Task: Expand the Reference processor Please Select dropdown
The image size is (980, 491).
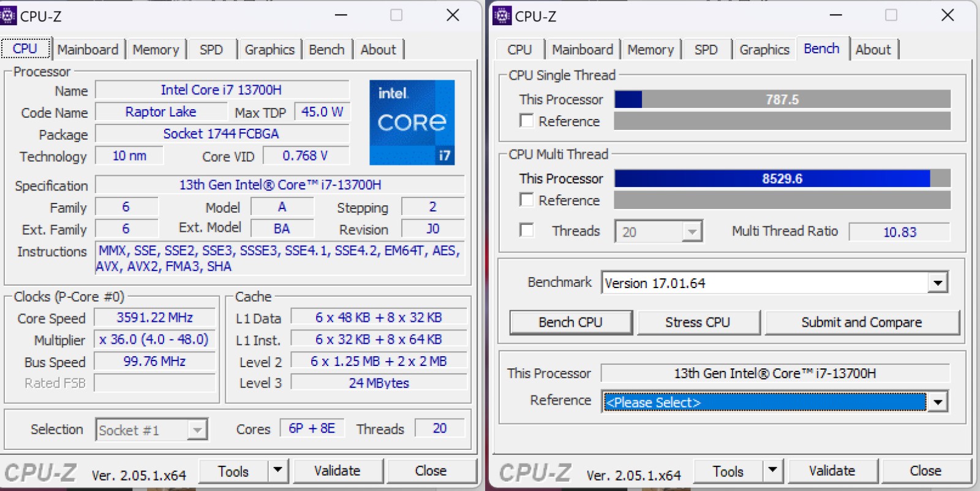Action: click(x=937, y=402)
